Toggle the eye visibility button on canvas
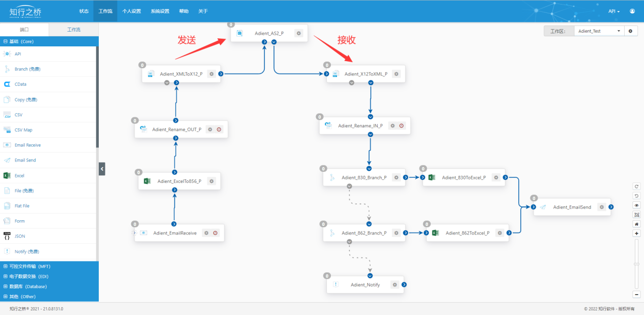The width and height of the screenshot is (644, 315). tap(636, 205)
